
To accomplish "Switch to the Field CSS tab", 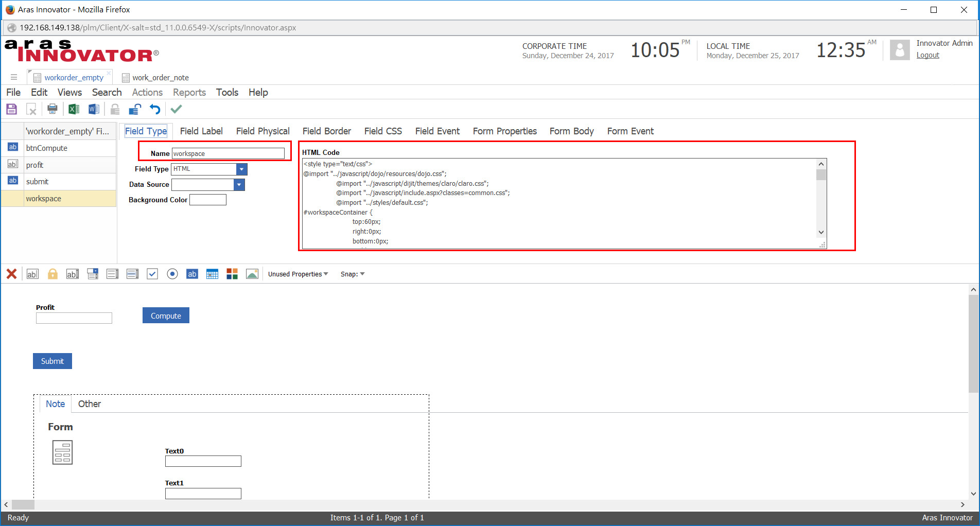I will tap(383, 131).
